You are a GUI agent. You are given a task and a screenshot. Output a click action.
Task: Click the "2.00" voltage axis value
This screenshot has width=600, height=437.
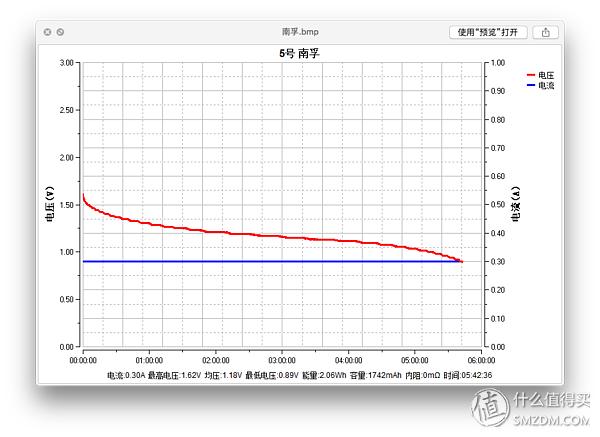tap(66, 158)
